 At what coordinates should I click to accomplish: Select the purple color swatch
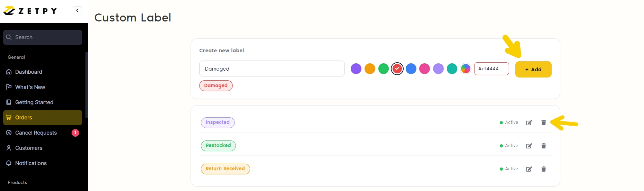356,69
